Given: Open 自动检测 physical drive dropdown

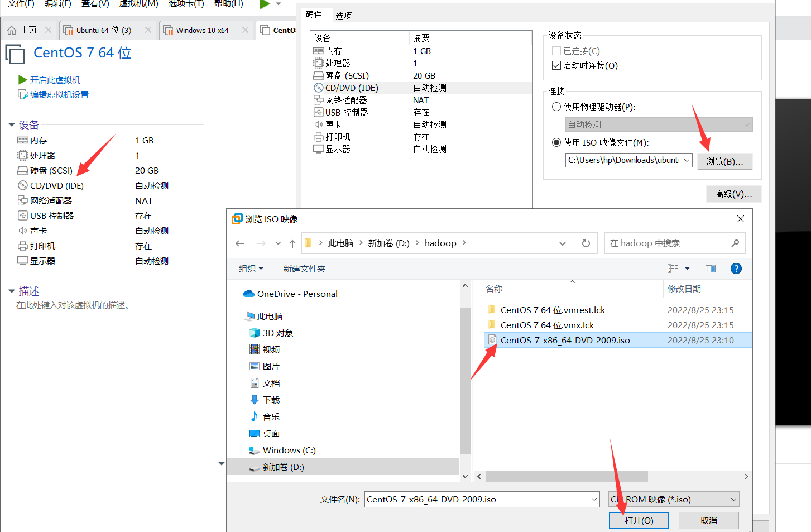Looking at the screenshot, I should click(659, 124).
